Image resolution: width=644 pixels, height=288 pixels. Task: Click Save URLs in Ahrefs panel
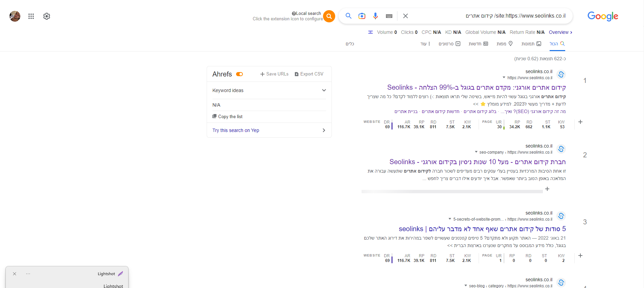274,74
